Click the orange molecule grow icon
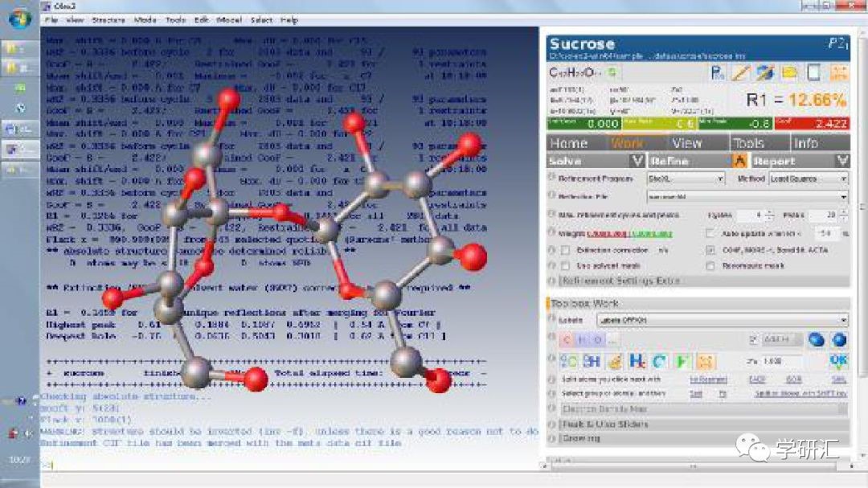This screenshot has width=868, height=488. point(705,362)
